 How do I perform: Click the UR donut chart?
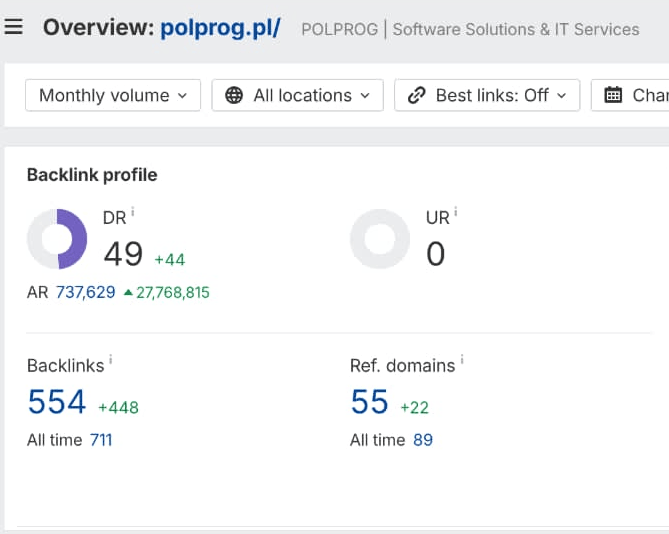point(380,239)
